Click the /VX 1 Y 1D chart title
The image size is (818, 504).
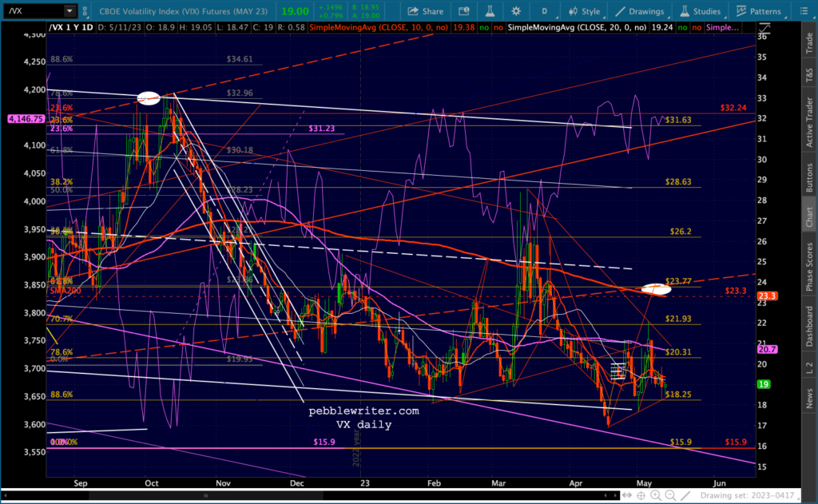click(x=70, y=28)
